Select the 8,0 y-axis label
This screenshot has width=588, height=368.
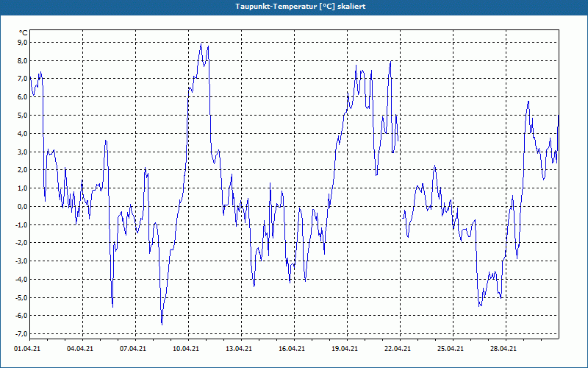(23, 60)
